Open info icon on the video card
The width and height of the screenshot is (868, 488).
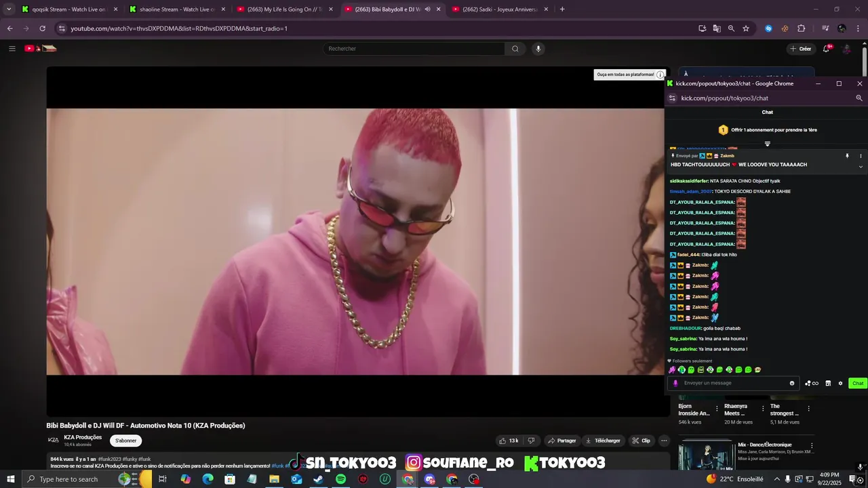coord(660,75)
